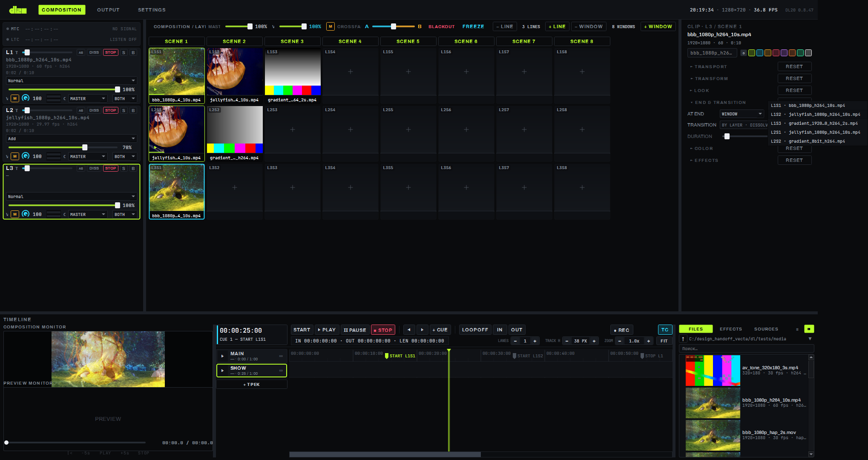Switch to the OUTPUT tab

(108, 10)
